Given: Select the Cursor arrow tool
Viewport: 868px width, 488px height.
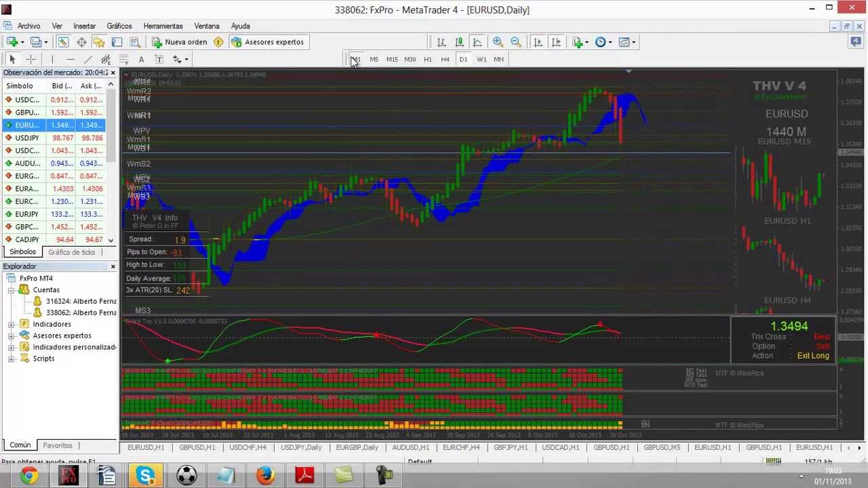Looking at the screenshot, I should click(12, 60).
